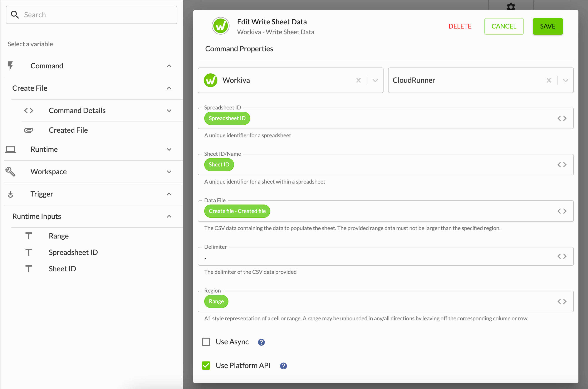
Task: Click the Runtime laptop icon
Action: (10, 149)
